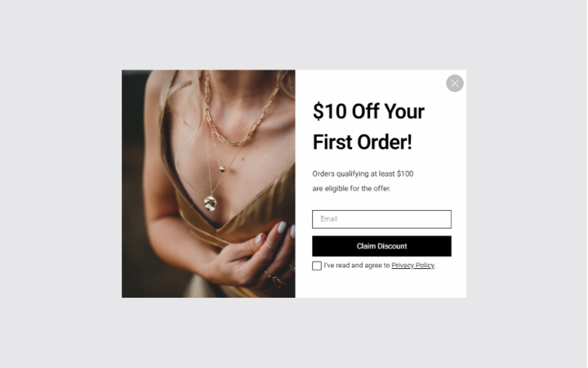
Task: Close the discount popup with the X icon
Action: (455, 83)
